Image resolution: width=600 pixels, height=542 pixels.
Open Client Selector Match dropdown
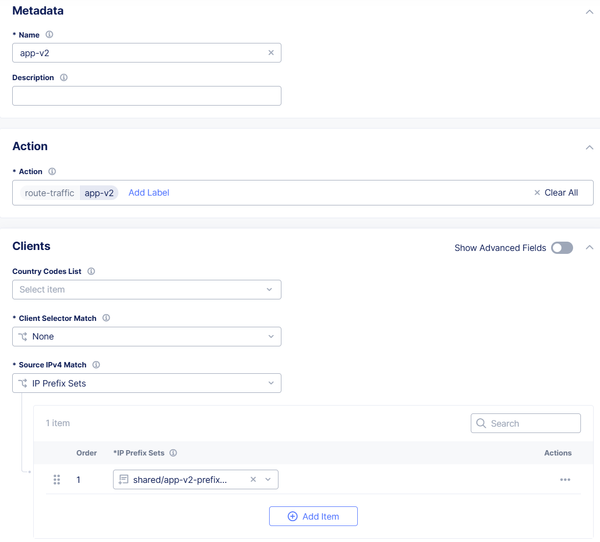tap(146, 337)
